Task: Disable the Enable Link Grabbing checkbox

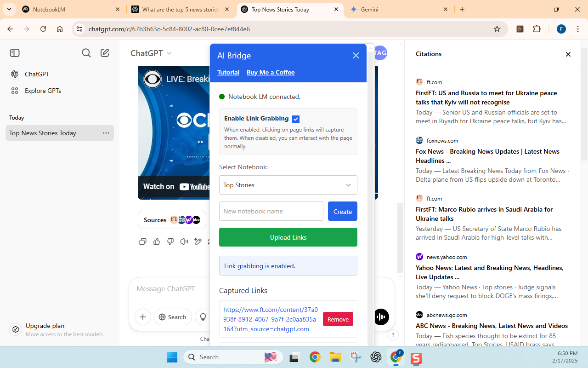Action: (x=296, y=118)
